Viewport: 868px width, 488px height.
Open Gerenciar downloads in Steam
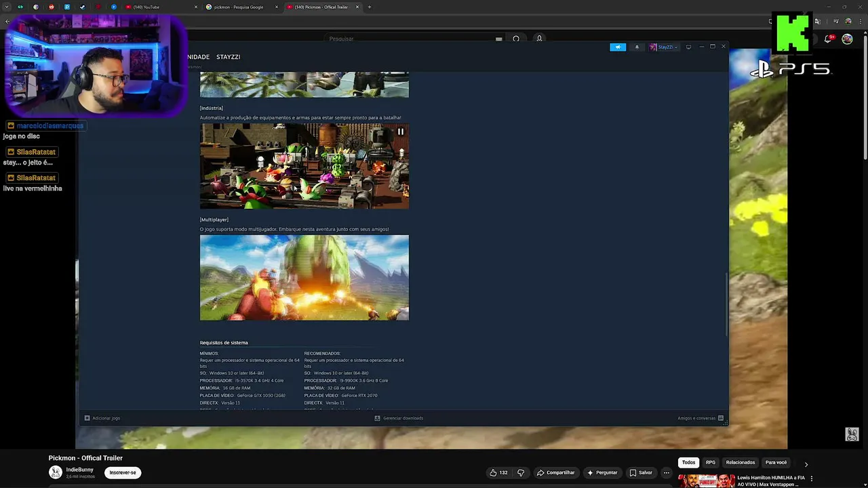click(399, 418)
